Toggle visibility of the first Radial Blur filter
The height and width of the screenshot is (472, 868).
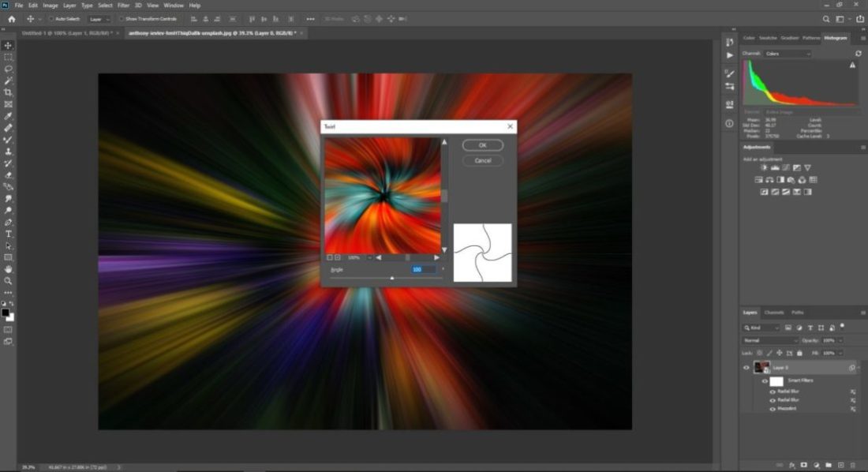(x=773, y=391)
